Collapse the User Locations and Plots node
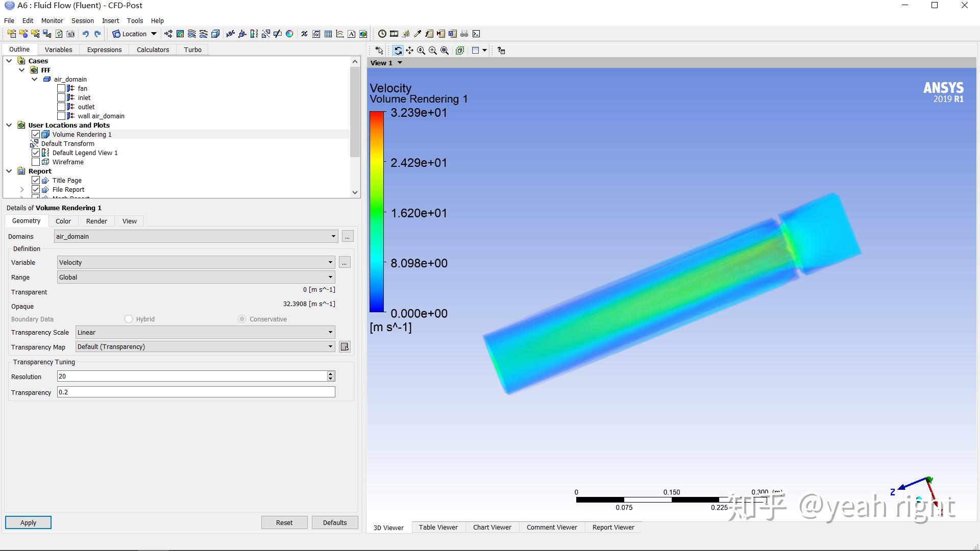 coord(9,126)
